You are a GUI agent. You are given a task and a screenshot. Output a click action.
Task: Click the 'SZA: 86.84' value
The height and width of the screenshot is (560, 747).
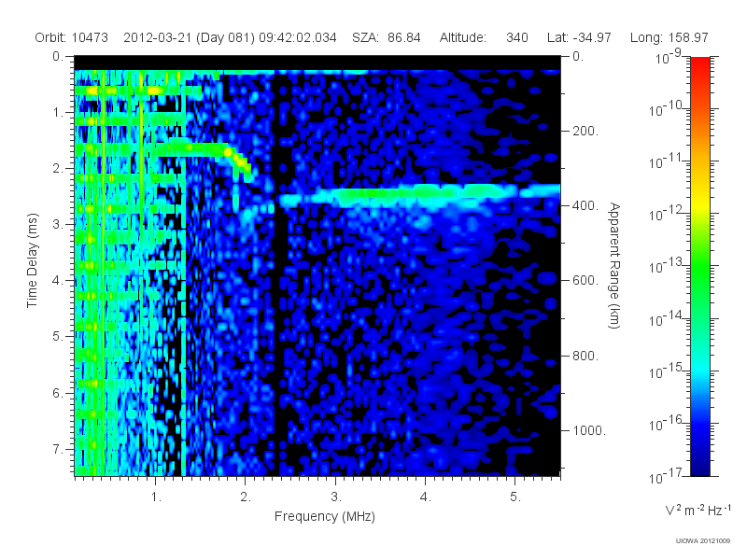(x=387, y=37)
